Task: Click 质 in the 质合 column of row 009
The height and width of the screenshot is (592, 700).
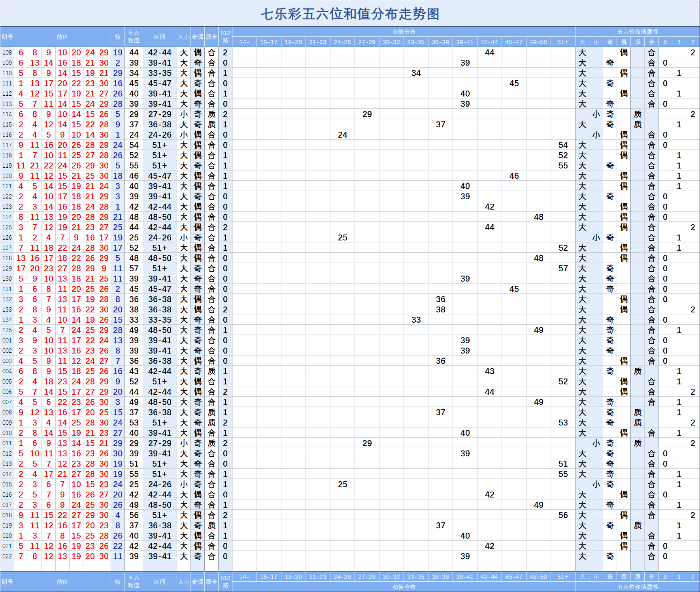Action: pos(211,423)
